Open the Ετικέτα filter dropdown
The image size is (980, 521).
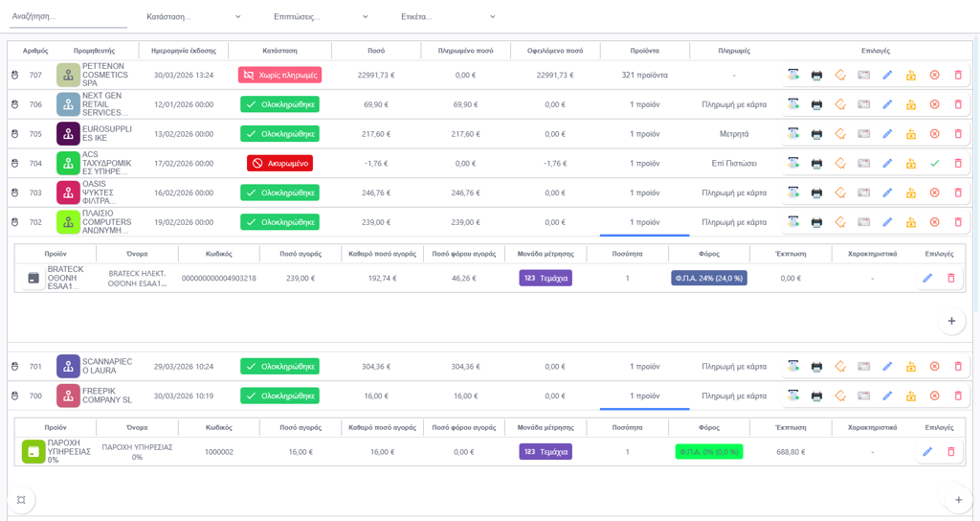tap(448, 17)
